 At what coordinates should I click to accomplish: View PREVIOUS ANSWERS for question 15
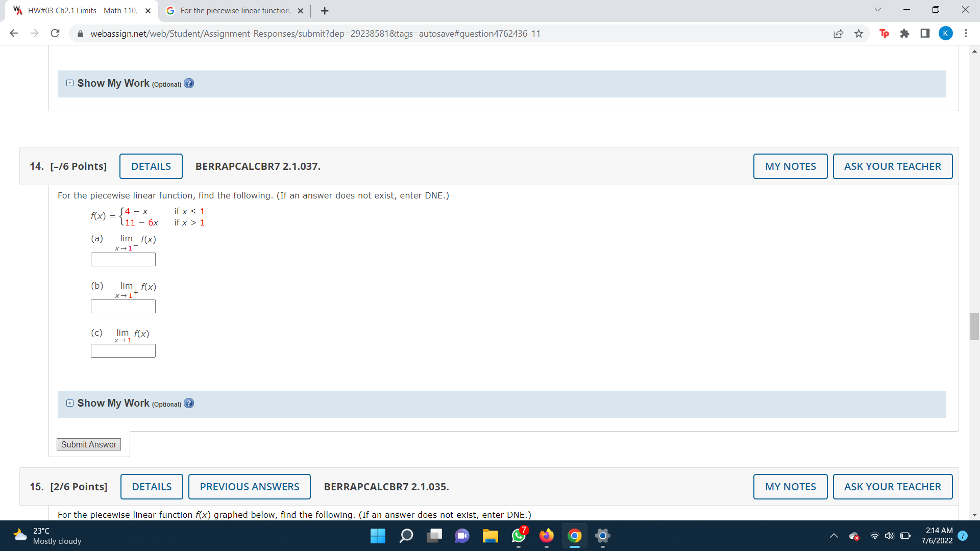tap(249, 487)
